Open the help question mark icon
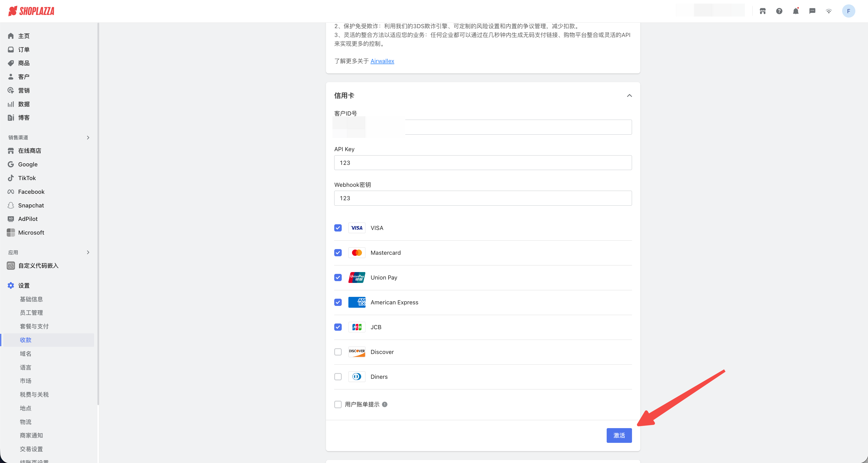This screenshot has width=868, height=463. [779, 11]
